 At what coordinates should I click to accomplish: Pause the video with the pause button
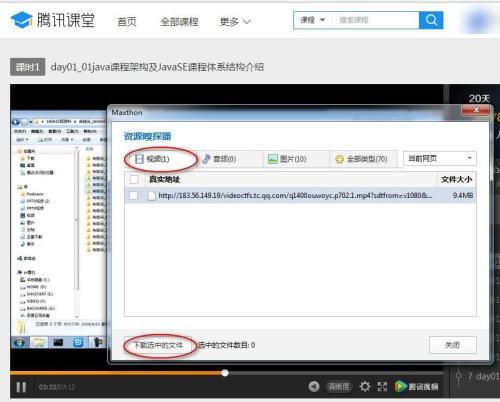tap(21, 387)
